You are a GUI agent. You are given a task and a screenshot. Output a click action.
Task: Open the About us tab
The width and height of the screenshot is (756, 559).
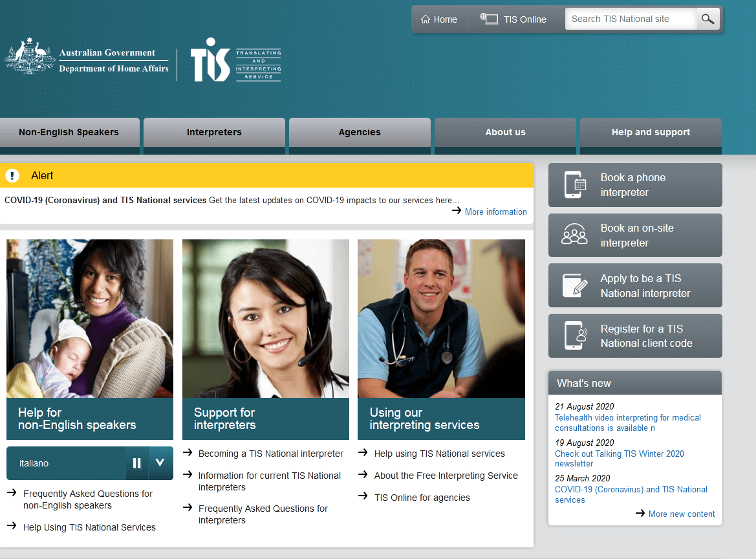[x=505, y=132]
